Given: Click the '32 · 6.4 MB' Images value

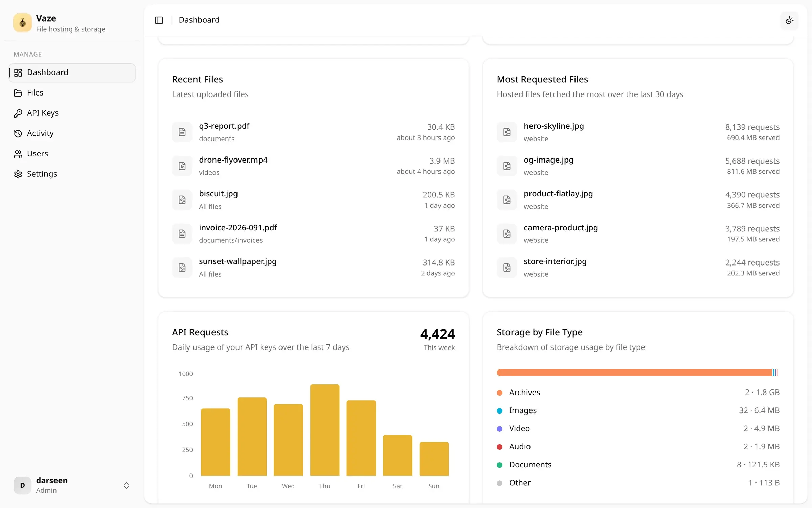Looking at the screenshot, I should tap(759, 410).
